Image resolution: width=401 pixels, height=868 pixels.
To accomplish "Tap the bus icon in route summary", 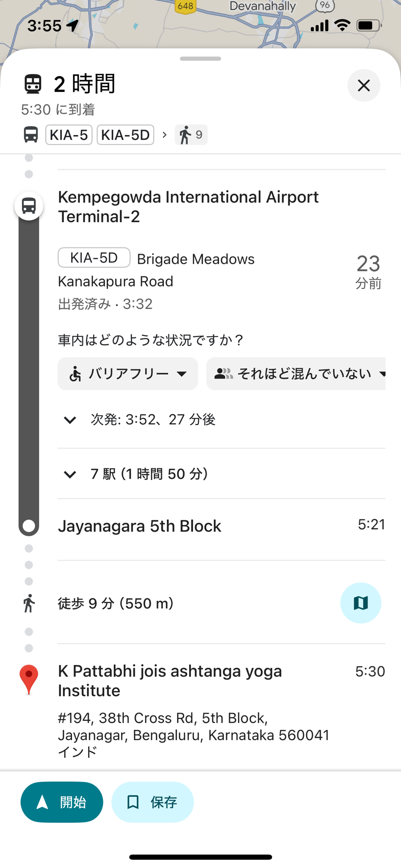I will point(31,135).
